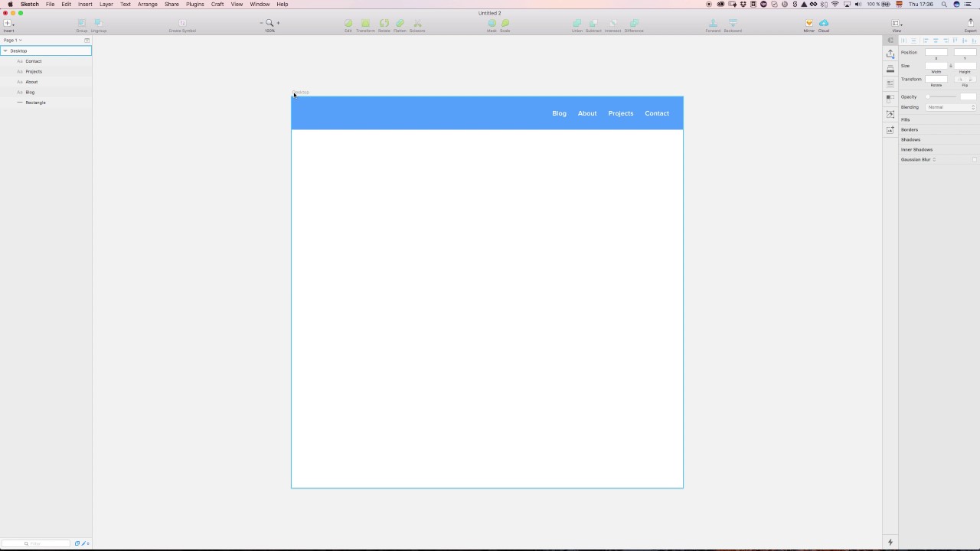Click the About link on canvas
980x551 pixels.
click(x=587, y=113)
